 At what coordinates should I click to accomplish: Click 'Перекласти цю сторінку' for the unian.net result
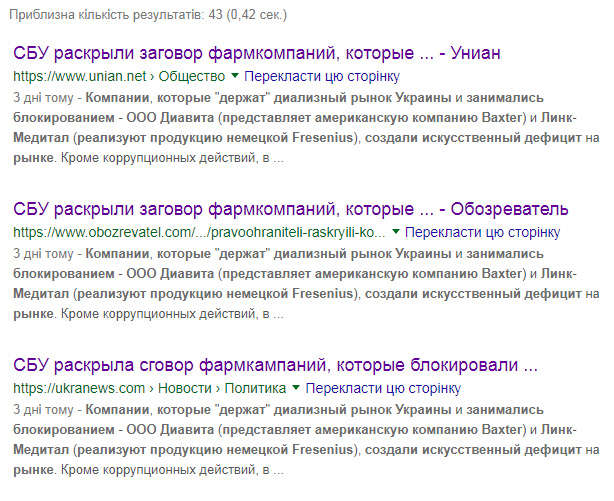[322, 76]
